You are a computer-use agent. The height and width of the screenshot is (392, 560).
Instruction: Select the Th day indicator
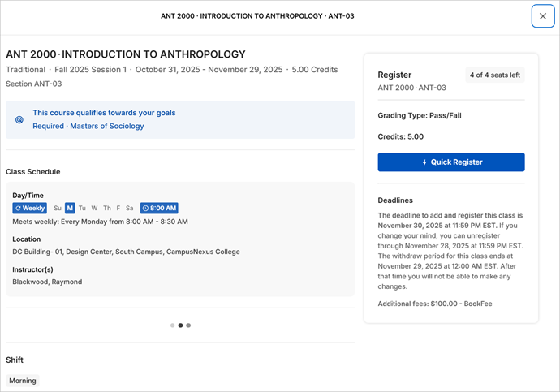(106, 208)
